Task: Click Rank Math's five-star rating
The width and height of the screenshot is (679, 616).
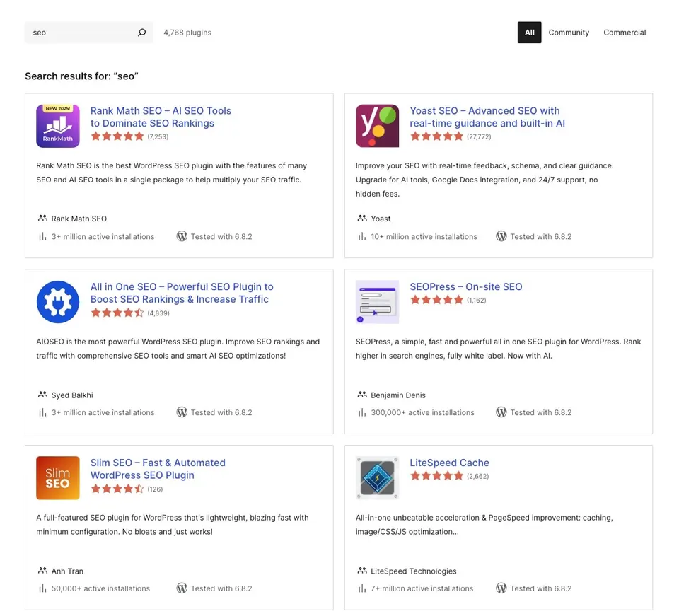Action: coord(117,136)
